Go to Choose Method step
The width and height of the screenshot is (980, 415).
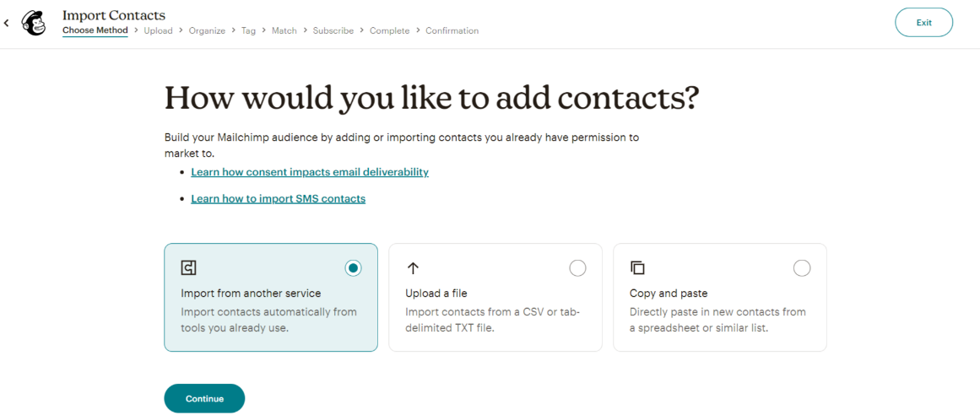click(95, 30)
